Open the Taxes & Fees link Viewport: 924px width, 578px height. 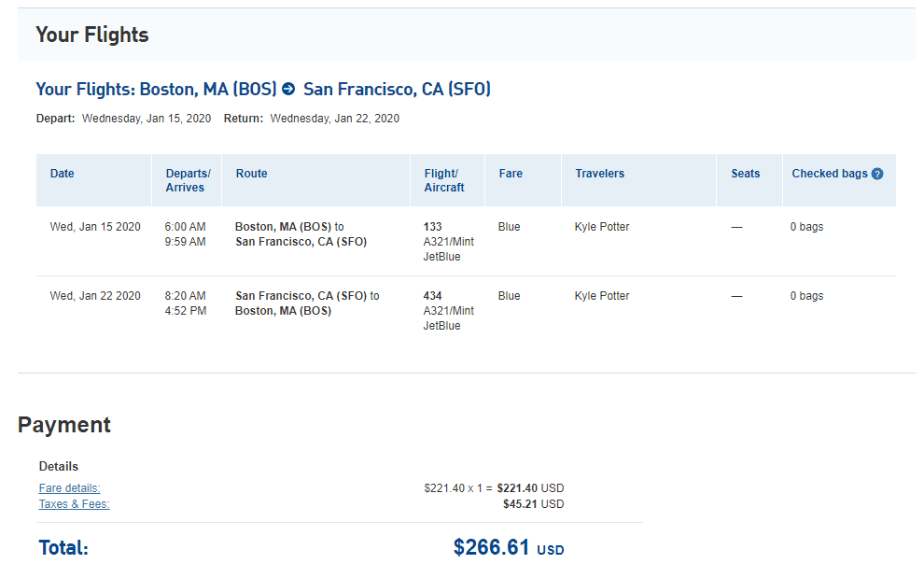pyautogui.click(x=74, y=504)
